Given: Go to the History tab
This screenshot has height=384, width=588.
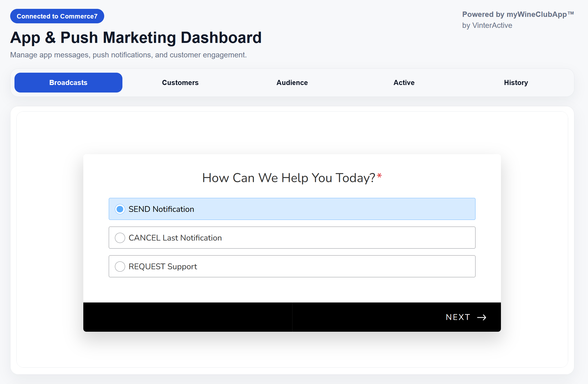Looking at the screenshot, I should coord(516,83).
